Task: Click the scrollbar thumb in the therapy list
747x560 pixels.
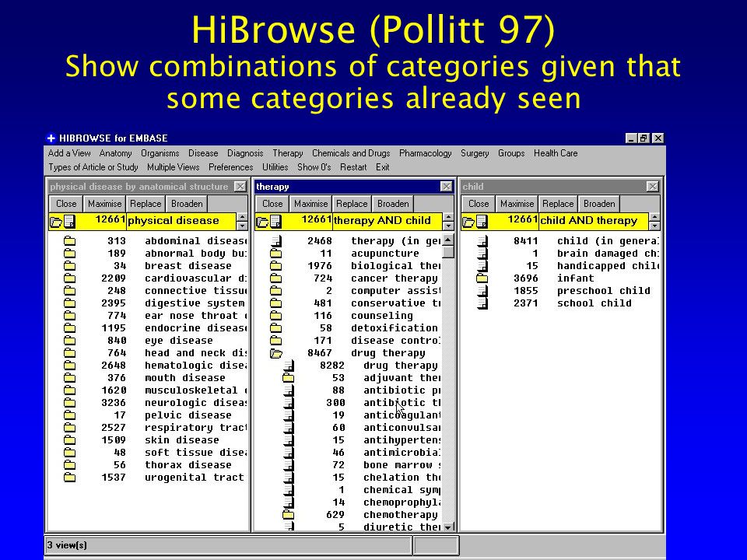Action: point(448,251)
